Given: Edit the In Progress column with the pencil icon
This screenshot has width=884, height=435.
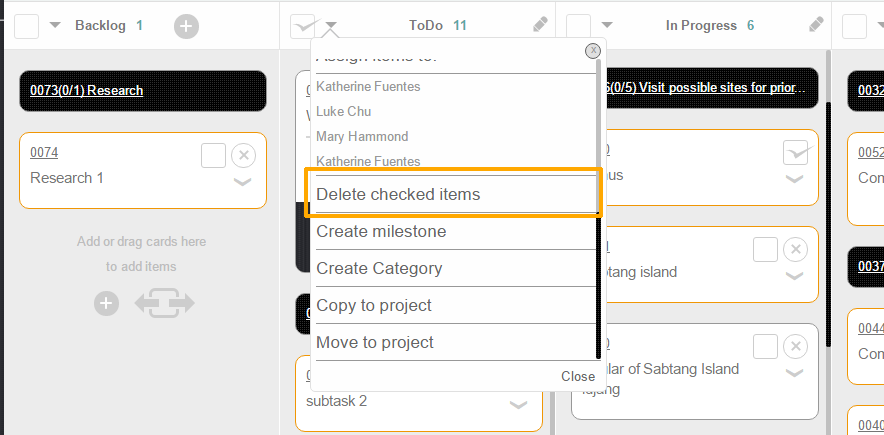Looking at the screenshot, I should (x=816, y=25).
